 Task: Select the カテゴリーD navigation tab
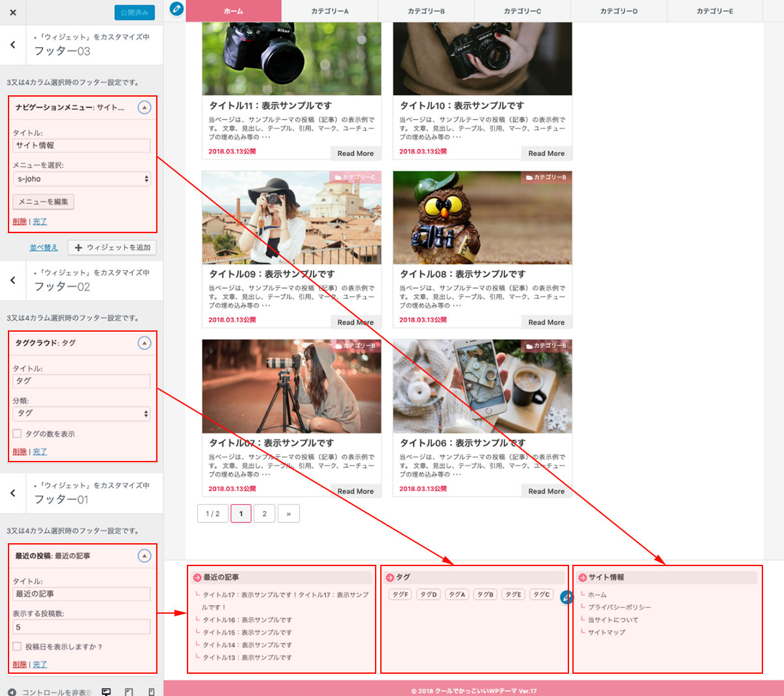619,11
